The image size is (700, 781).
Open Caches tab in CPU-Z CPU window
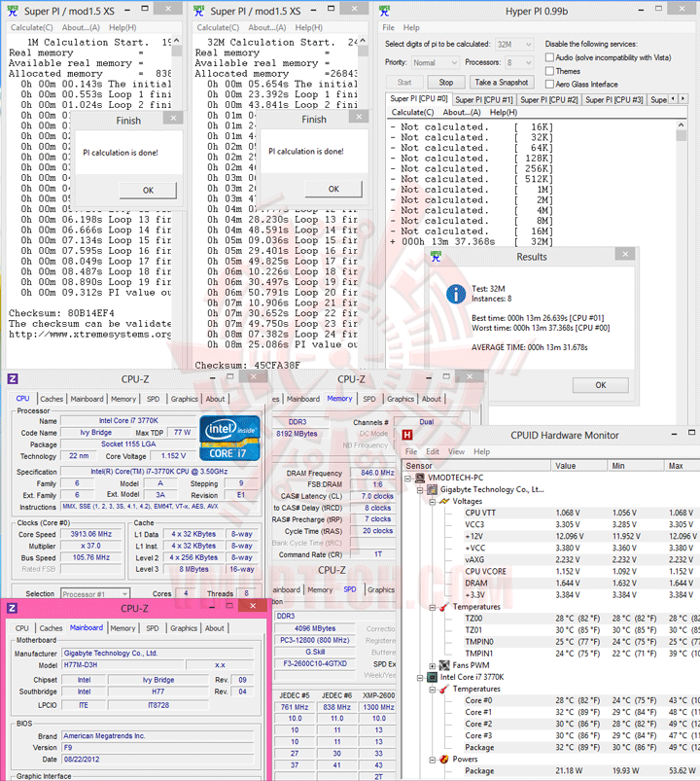52,399
